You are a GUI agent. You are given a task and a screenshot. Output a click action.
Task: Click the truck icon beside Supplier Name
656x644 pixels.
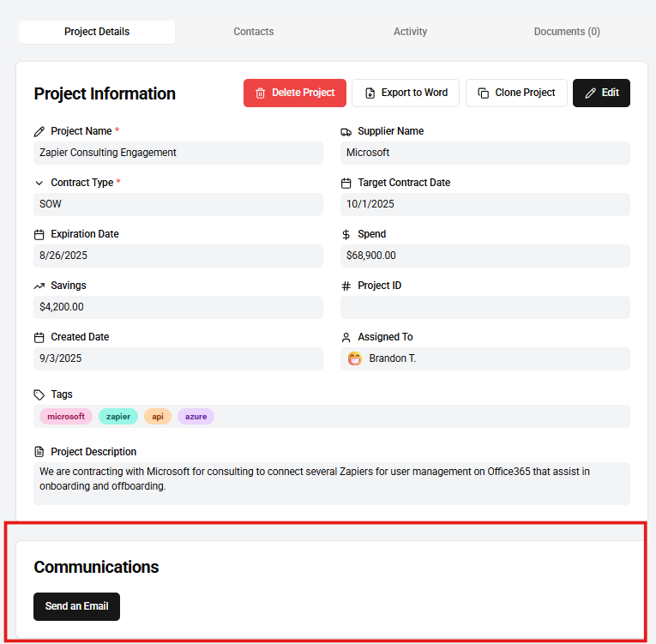346,131
